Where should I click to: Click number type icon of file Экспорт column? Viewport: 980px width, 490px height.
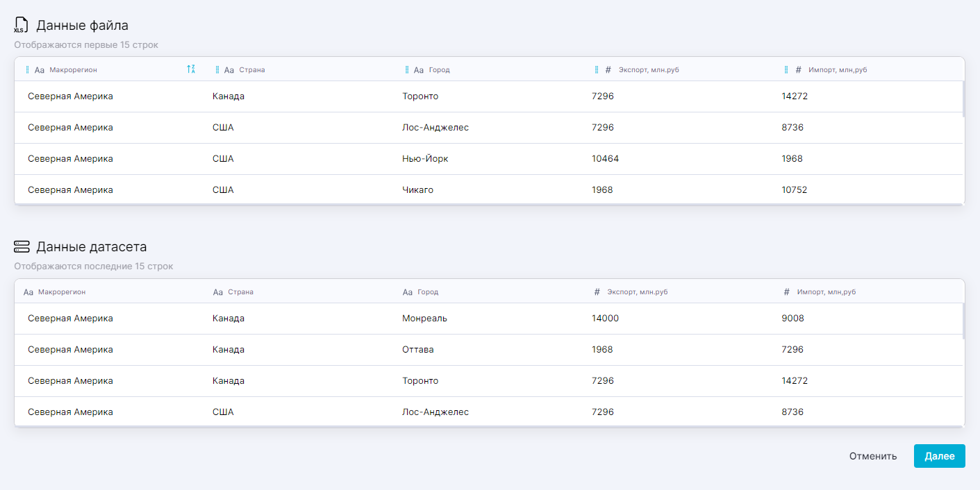click(608, 70)
